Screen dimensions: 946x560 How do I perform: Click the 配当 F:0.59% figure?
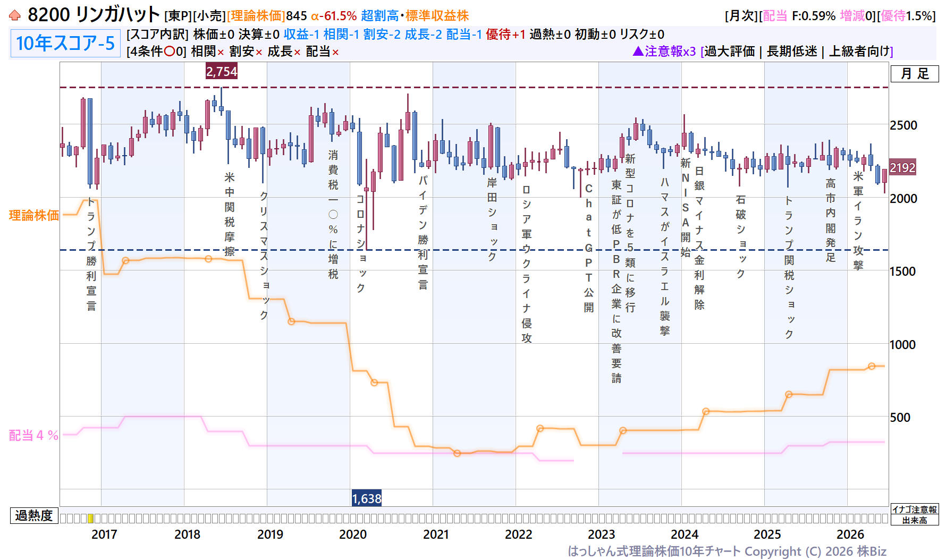click(799, 16)
